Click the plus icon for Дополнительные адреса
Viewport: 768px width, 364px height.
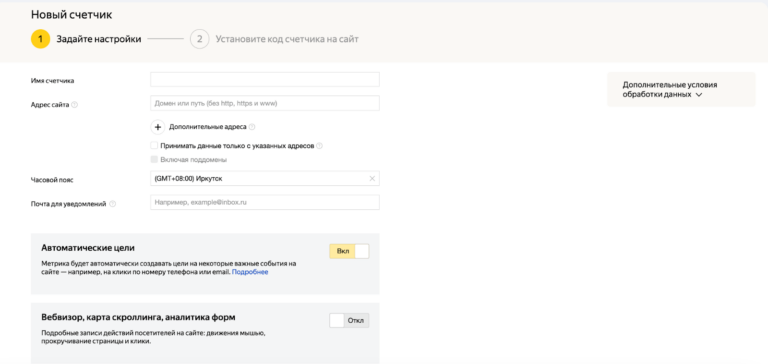pyautogui.click(x=158, y=127)
